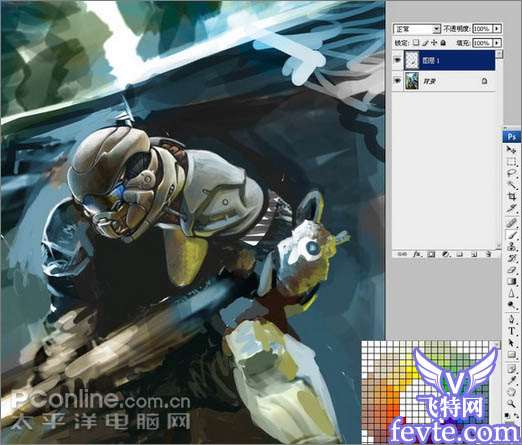The width and height of the screenshot is (522, 445).
Task: Select the 图层 1 layer name
Action: click(x=431, y=61)
